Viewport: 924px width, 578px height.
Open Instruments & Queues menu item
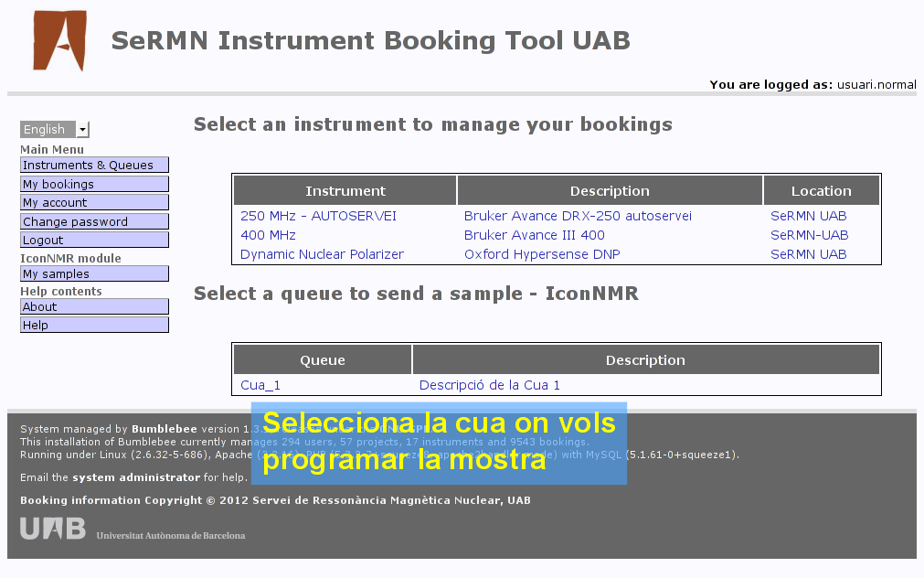[x=94, y=166]
